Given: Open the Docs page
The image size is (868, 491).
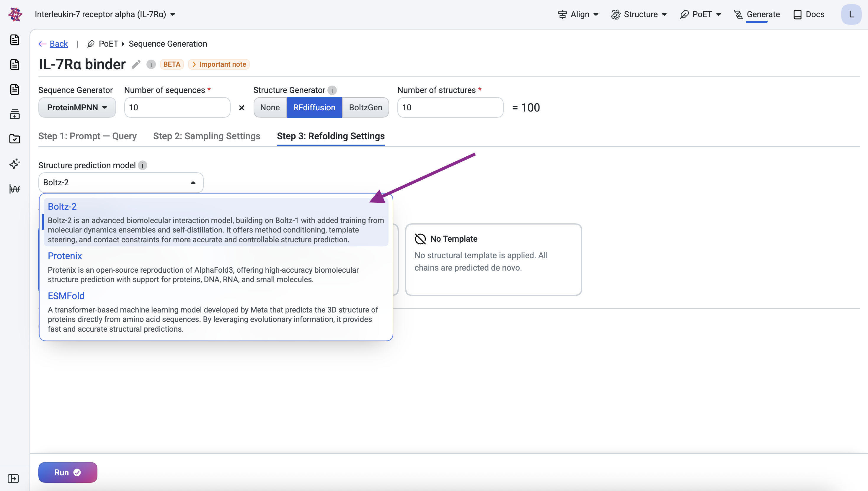Looking at the screenshot, I should point(809,14).
